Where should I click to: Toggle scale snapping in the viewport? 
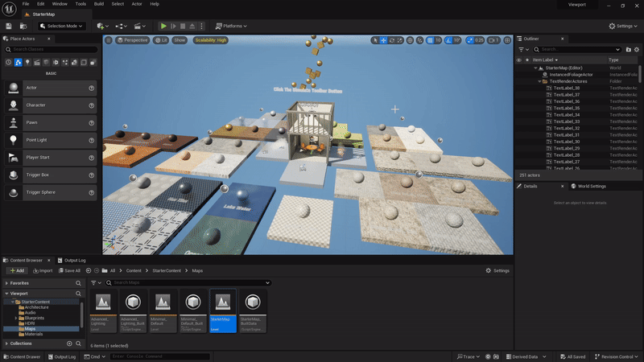pos(470,40)
